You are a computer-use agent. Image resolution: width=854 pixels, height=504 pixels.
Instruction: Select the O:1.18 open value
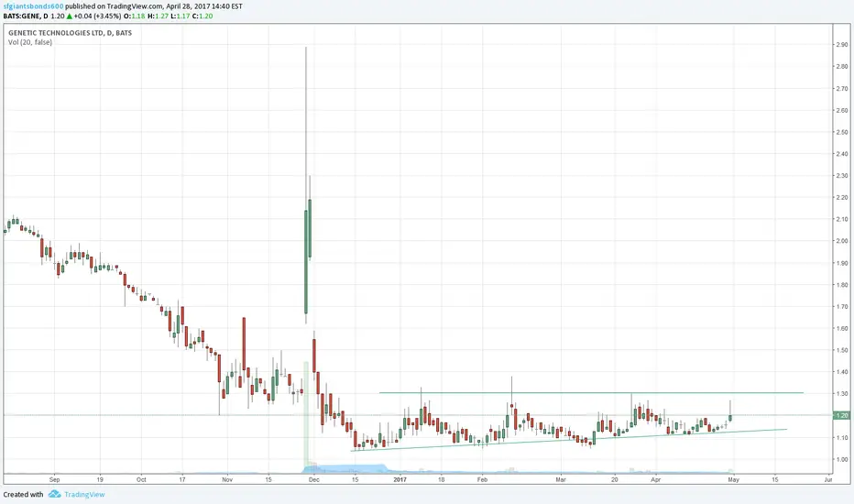(135, 16)
